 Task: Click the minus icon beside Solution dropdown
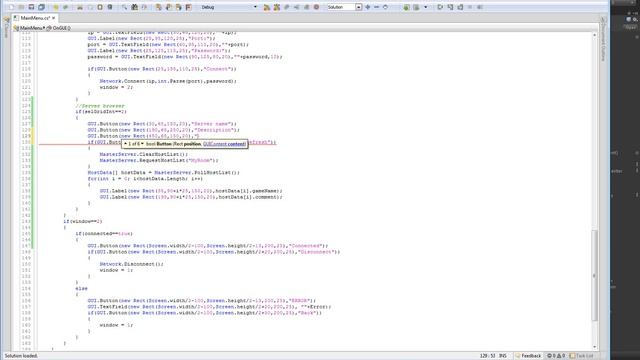click(x=376, y=7)
